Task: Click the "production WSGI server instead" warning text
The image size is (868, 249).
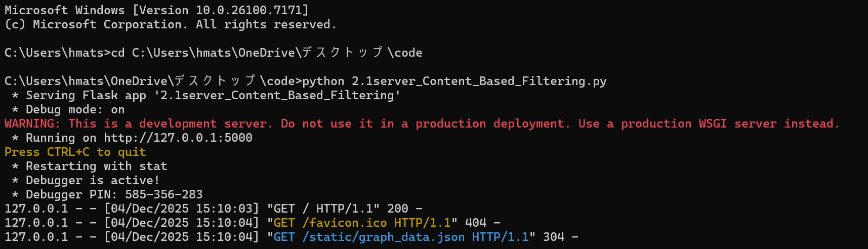Action: pos(729,124)
